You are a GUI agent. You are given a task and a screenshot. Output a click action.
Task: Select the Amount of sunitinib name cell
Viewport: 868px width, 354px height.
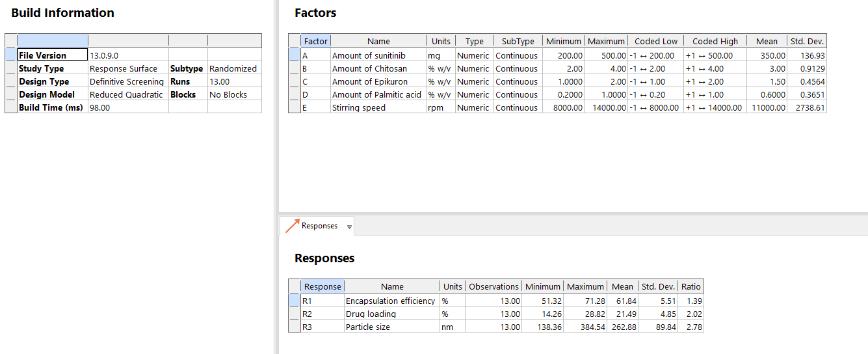pyautogui.click(x=378, y=56)
